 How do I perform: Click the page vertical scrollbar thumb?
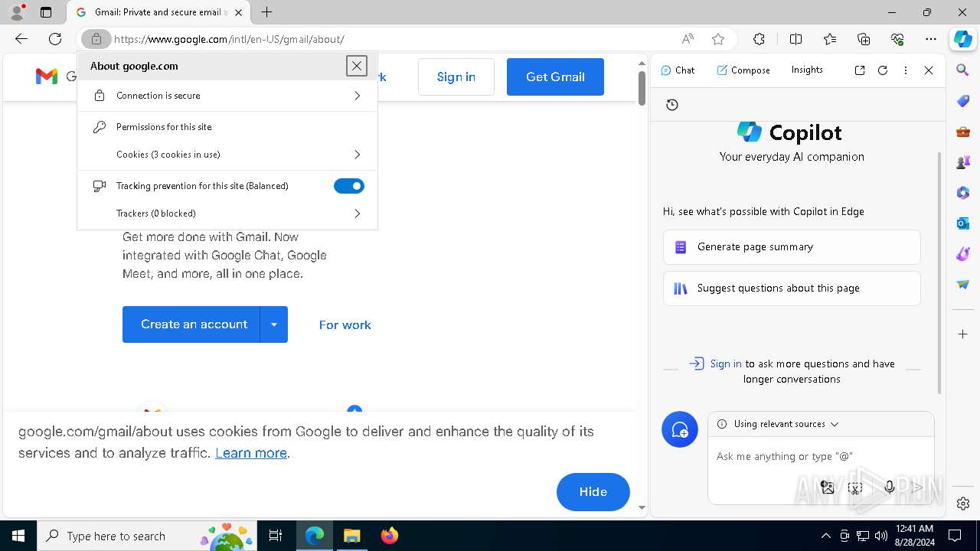642,88
